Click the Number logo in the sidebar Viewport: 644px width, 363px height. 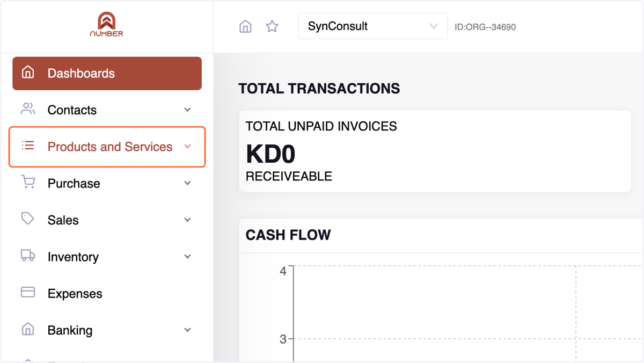point(106,25)
